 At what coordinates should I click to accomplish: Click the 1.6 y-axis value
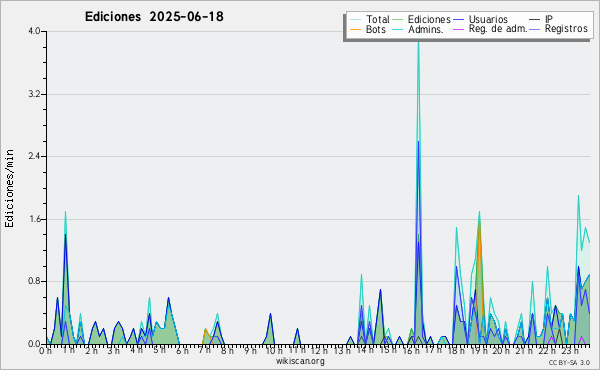pos(34,219)
